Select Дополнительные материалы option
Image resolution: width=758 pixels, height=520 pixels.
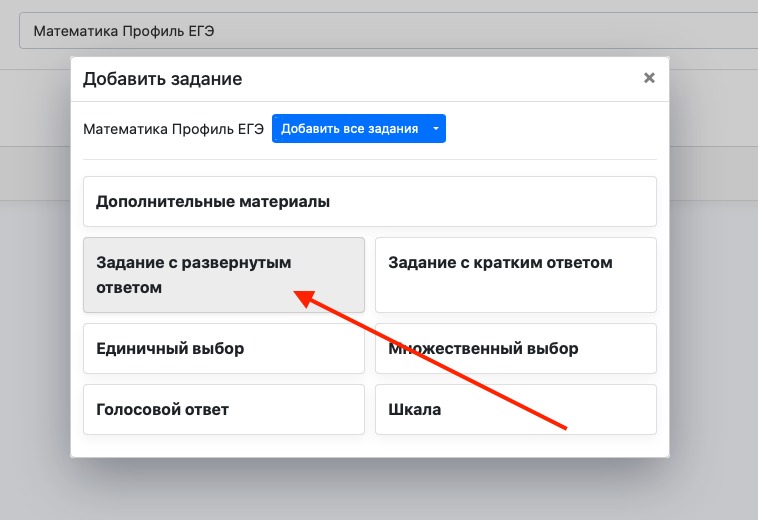tap(370, 202)
